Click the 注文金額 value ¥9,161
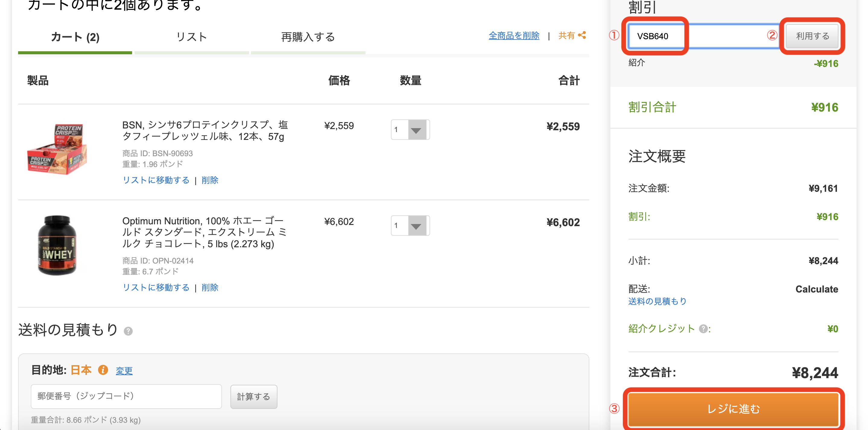Image resolution: width=868 pixels, height=430 pixels. 823,188
